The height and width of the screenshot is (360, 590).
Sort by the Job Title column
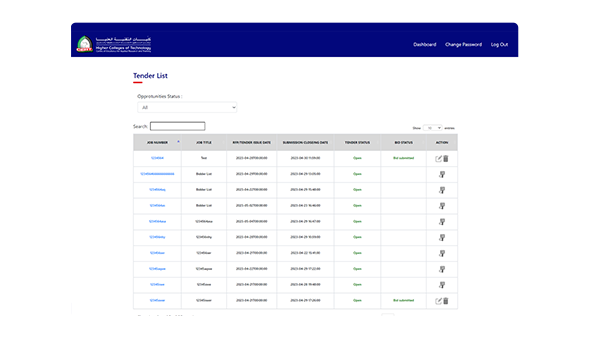(204, 143)
